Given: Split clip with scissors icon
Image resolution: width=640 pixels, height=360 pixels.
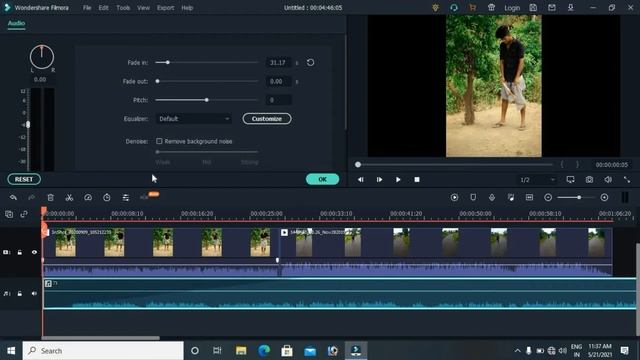Looking at the screenshot, I should 69,198.
